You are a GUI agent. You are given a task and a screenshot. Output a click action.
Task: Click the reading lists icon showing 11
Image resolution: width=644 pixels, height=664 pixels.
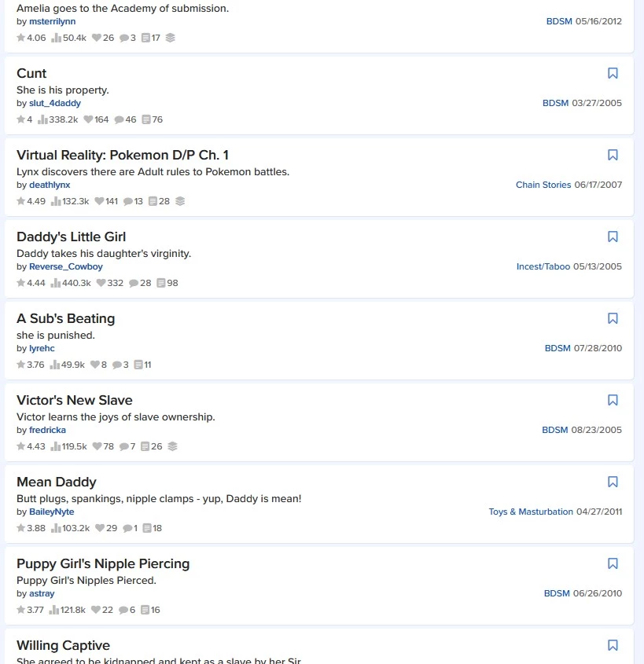point(138,365)
